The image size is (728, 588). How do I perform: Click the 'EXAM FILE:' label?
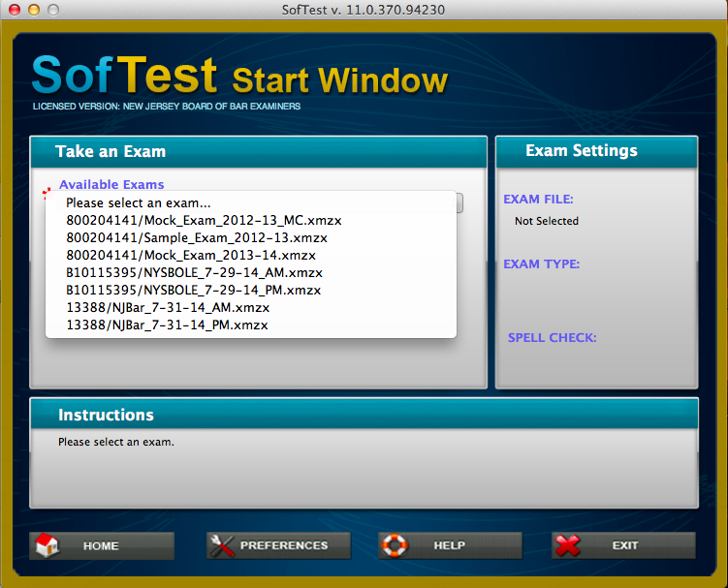538,200
